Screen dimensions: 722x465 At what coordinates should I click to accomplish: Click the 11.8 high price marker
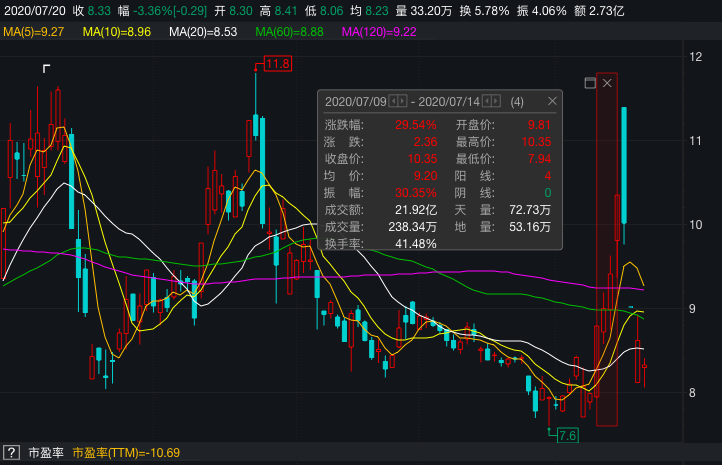tap(277, 64)
